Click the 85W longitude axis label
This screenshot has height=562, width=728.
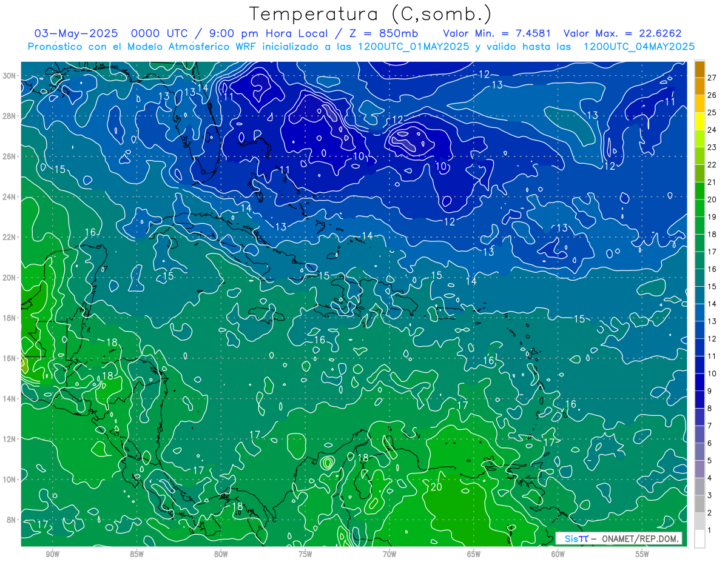pos(136,554)
